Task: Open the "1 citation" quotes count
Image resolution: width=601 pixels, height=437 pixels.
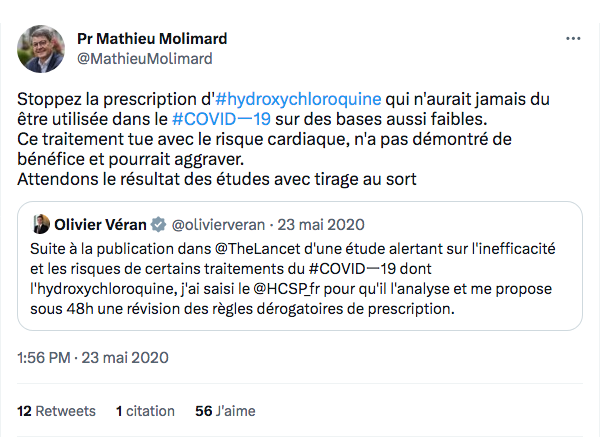Action: (145, 411)
